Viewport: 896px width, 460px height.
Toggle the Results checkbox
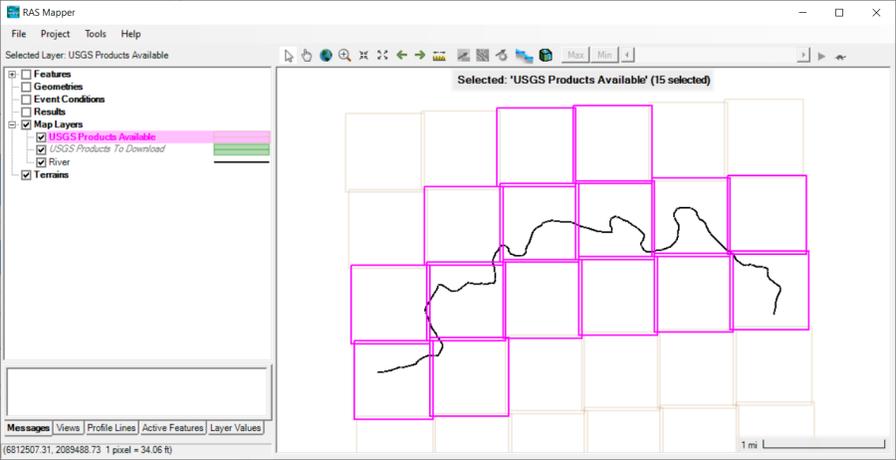pos(26,112)
